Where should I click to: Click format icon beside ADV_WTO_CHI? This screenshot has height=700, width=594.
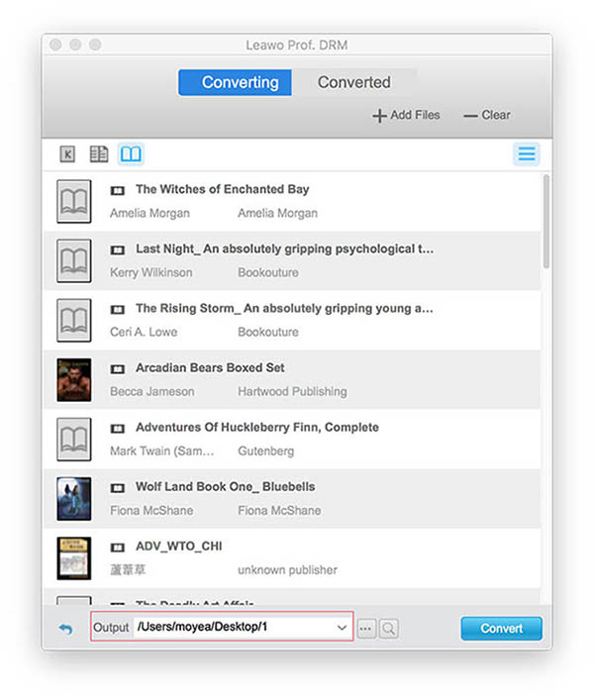(x=118, y=547)
